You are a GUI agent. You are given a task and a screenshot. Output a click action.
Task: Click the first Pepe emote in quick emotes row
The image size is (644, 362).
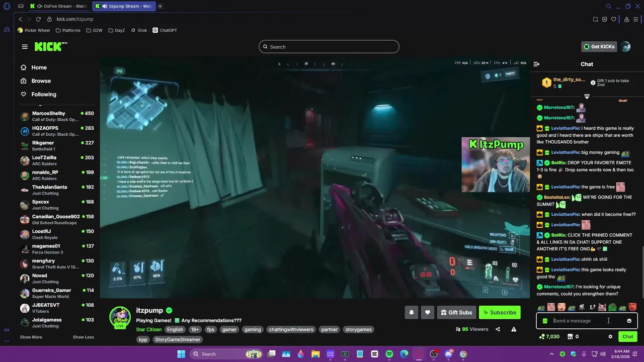pos(541,307)
